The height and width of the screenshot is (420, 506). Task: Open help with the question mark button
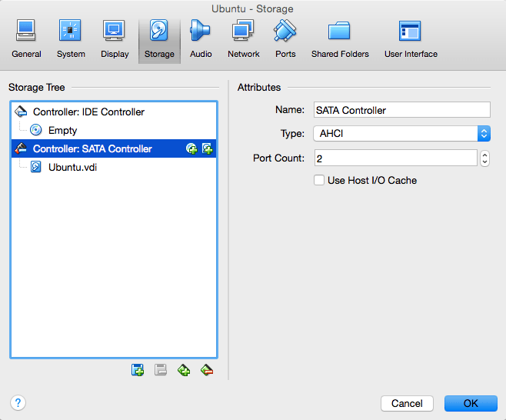click(x=18, y=403)
